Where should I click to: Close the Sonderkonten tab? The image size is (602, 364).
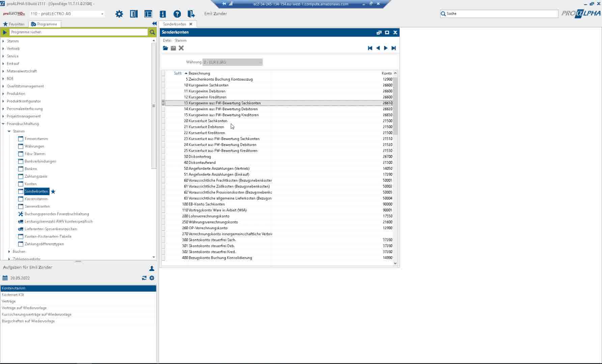pyautogui.click(x=191, y=24)
